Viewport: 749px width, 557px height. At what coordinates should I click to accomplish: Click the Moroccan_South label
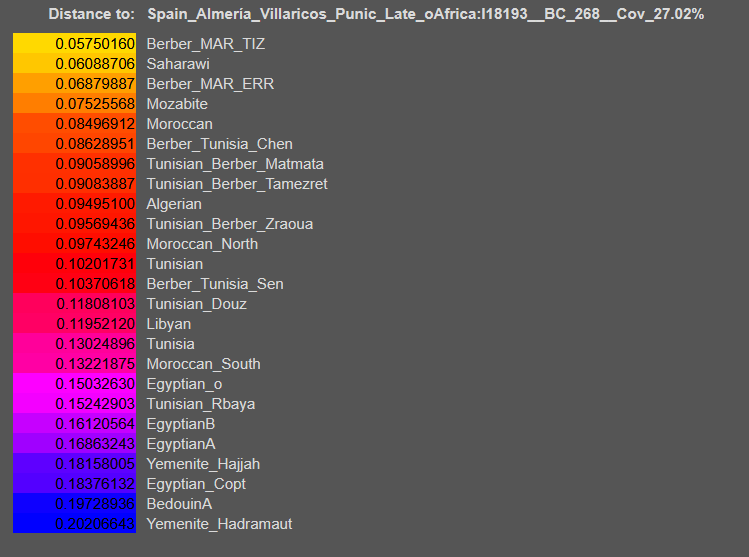click(203, 364)
